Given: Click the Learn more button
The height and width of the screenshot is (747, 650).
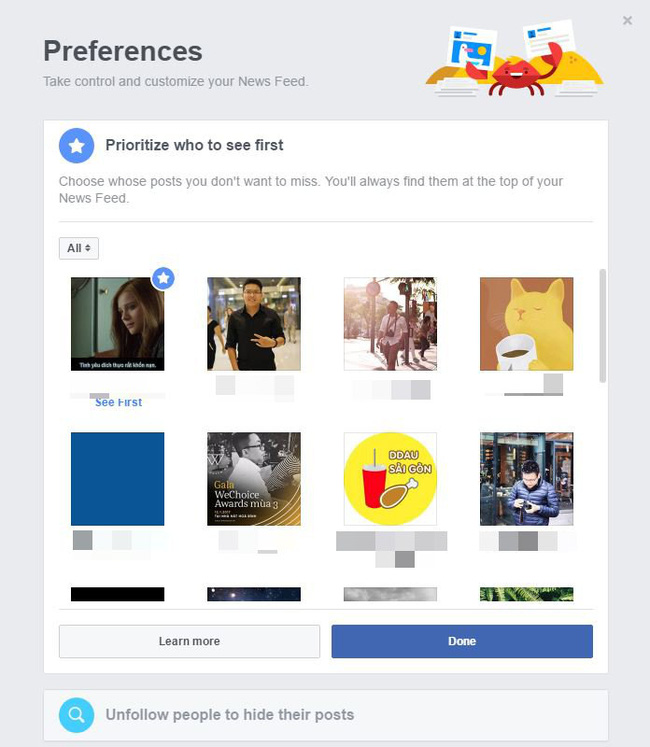Looking at the screenshot, I should tap(189, 641).
